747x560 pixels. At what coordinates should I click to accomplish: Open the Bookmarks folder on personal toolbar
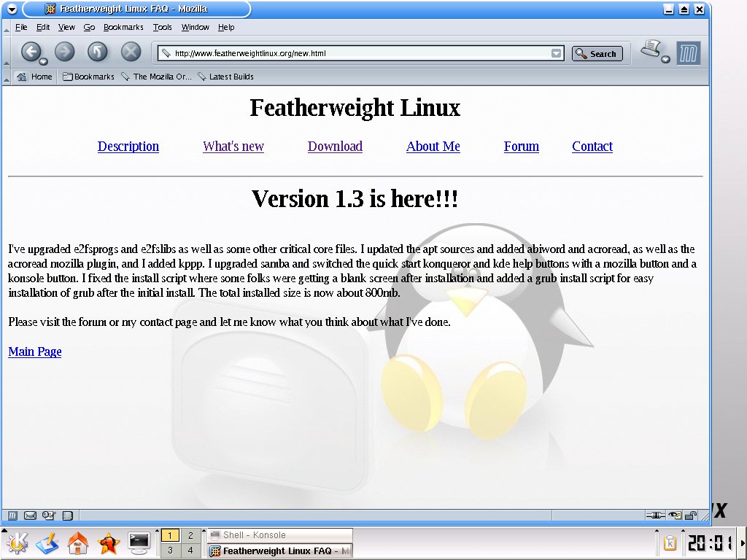click(88, 77)
